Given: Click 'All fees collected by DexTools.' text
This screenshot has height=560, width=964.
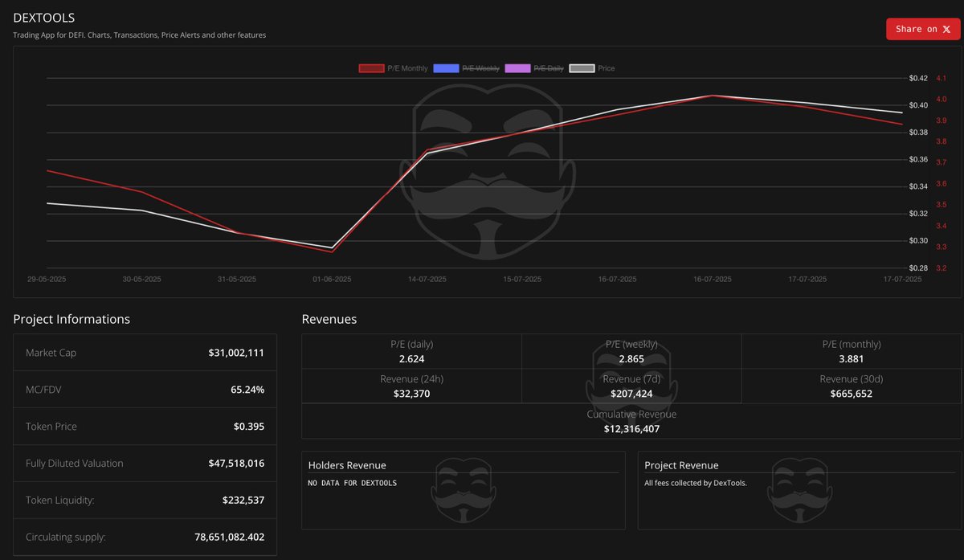Looking at the screenshot, I should (696, 483).
